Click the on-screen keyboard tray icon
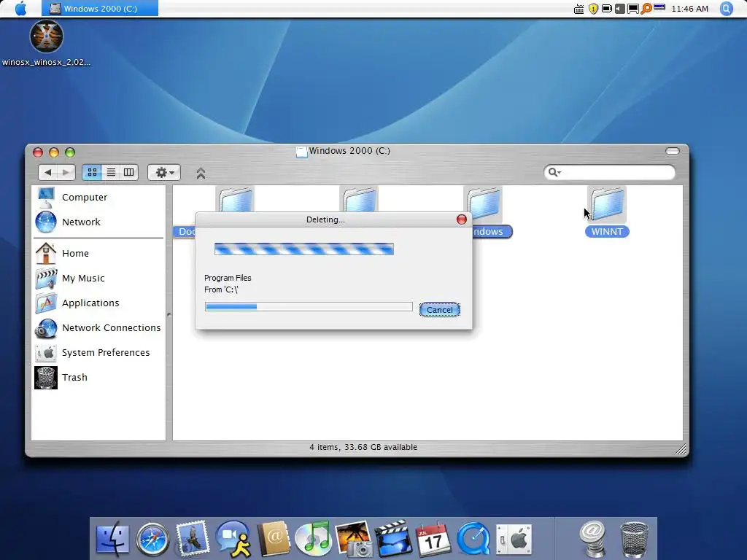Viewport: 747px width, 560px height. pyautogui.click(x=578, y=9)
